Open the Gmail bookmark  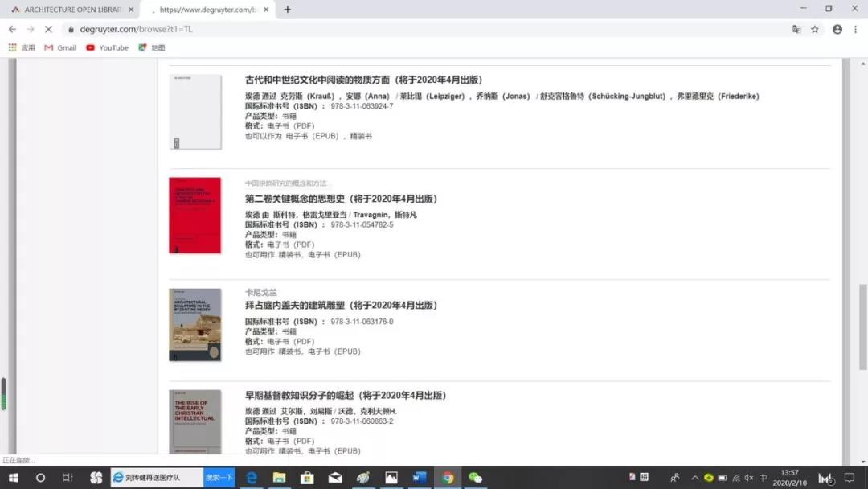tap(60, 47)
